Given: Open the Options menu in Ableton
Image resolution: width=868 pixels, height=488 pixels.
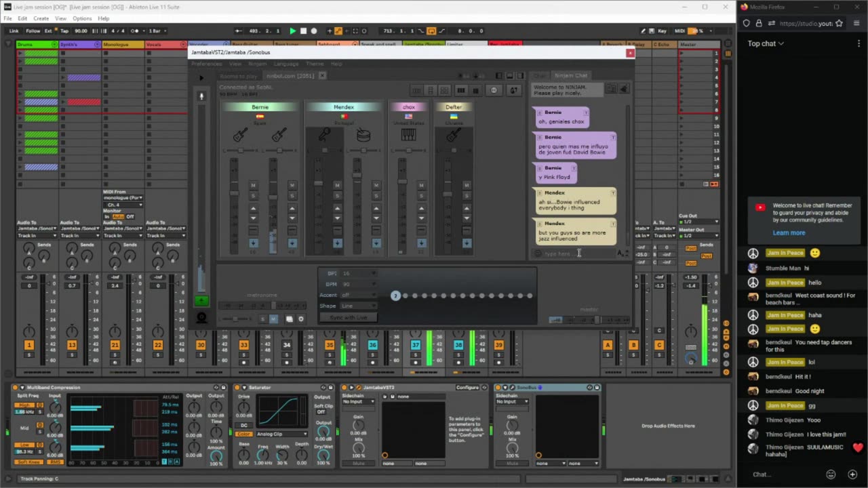Looking at the screenshot, I should 82,18.
